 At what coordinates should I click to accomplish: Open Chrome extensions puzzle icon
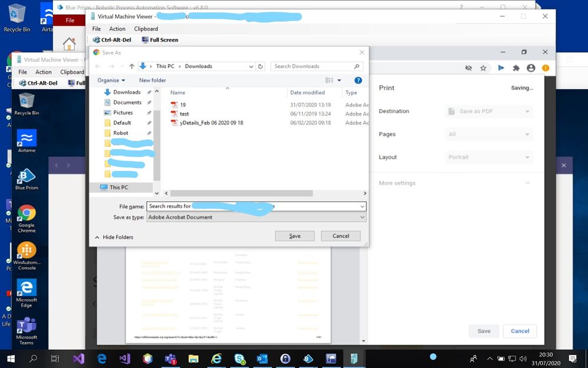(516, 68)
